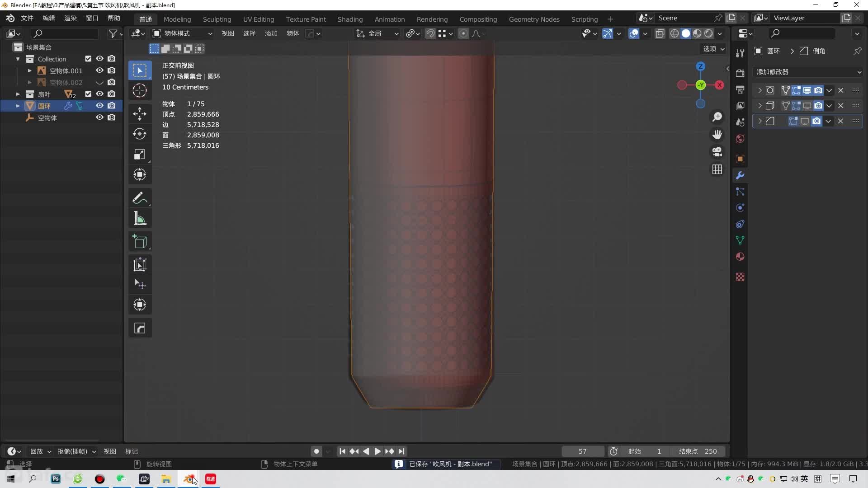Image resolution: width=868 pixels, height=488 pixels.
Task: Toggle proportional editing button
Action: coord(463,33)
